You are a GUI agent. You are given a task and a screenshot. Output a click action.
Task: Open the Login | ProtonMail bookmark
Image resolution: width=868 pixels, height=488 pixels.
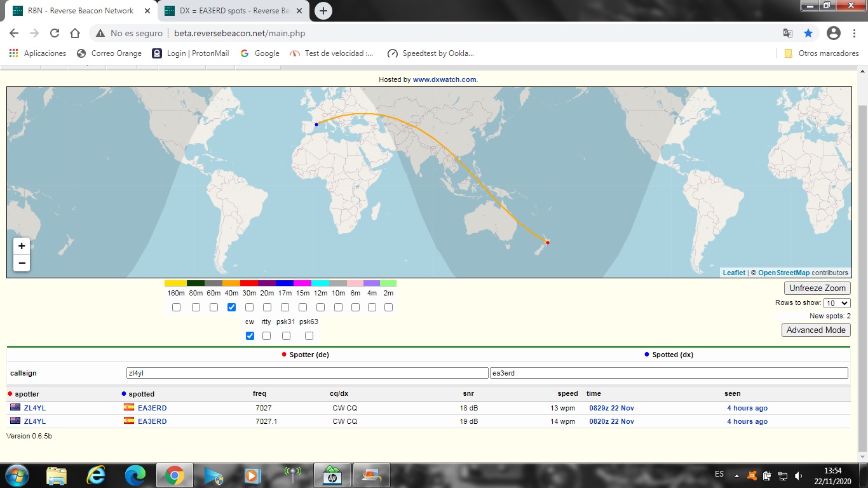click(191, 53)
